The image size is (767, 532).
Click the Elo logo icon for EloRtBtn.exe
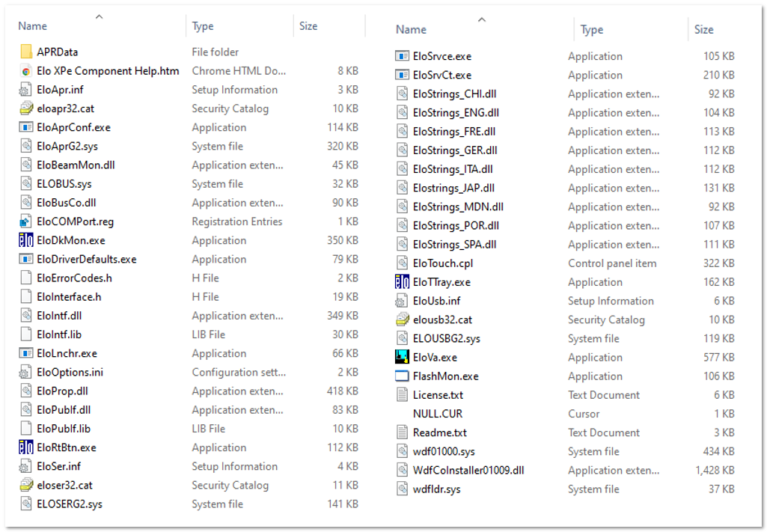point(26,447)
